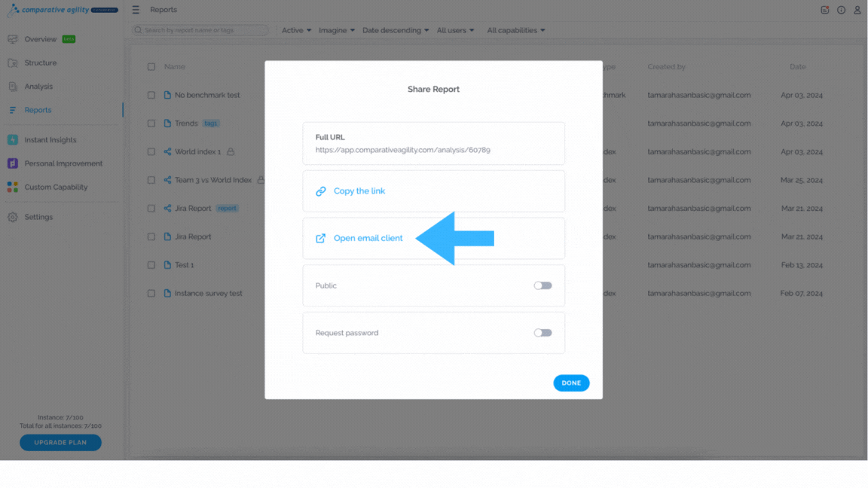Click the Date column header
The width and height of the screenshot is (868, 488).
tap(798, 67)
